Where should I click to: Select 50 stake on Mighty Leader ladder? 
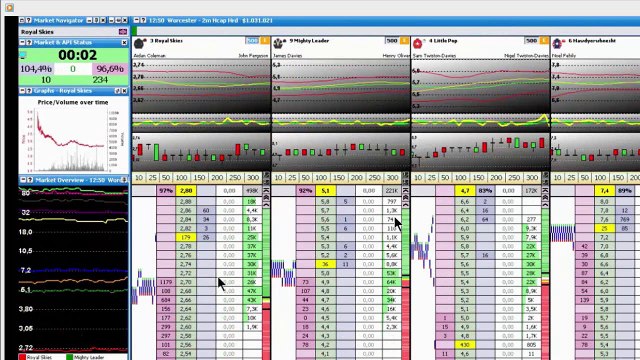(305, 178)
